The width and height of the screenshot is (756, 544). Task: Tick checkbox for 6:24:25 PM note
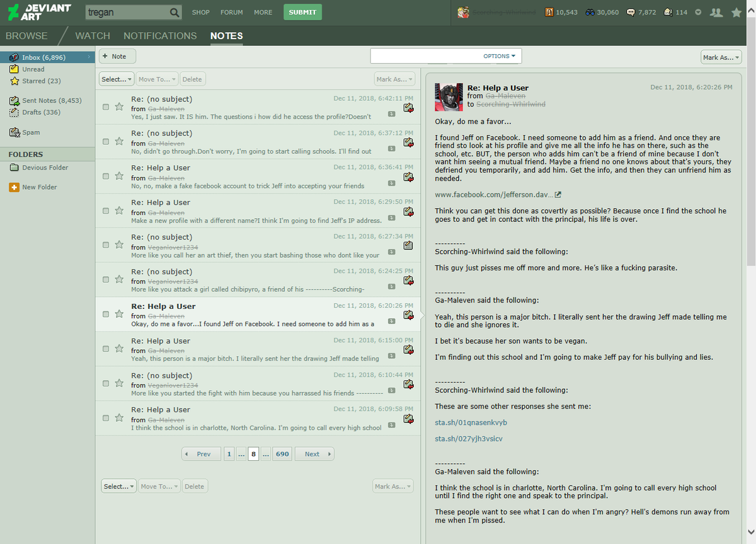pos(106,280)
